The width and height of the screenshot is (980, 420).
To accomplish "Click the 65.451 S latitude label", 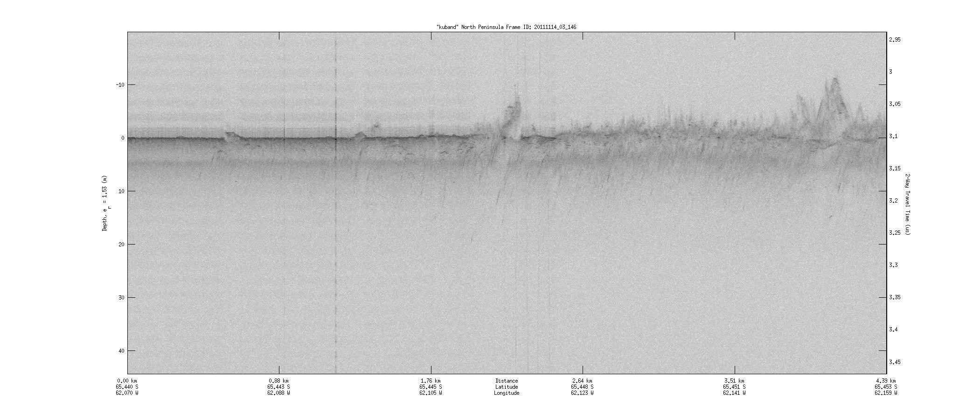I will point(734,387).
